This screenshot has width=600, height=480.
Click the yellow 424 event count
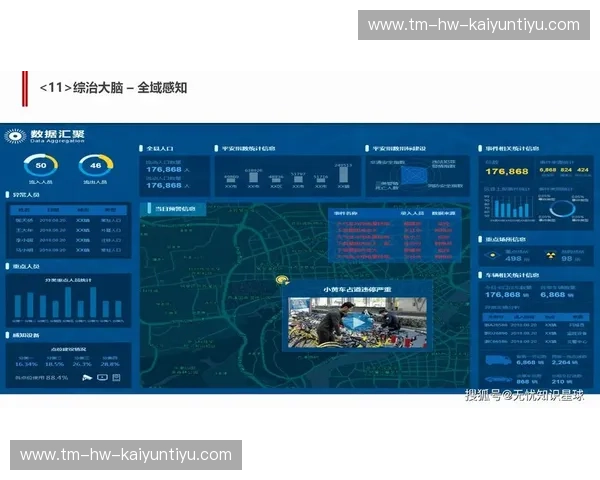click(583, 170)
